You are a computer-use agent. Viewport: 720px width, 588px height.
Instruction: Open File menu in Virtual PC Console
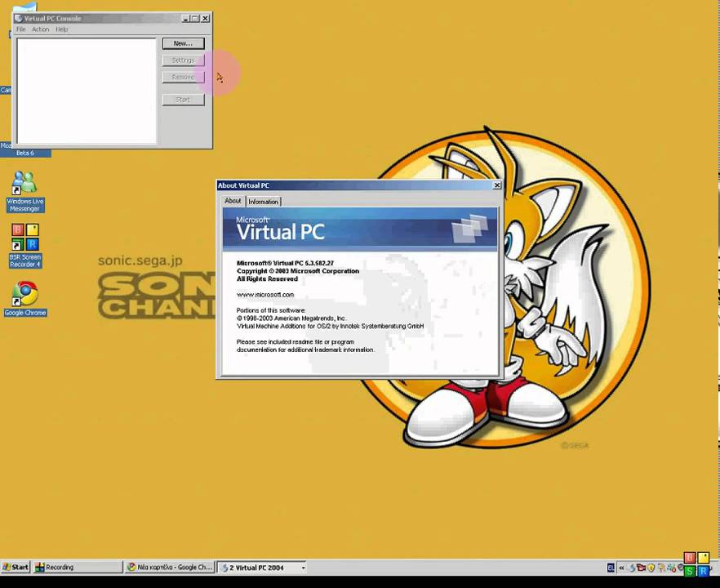(20, 29)
